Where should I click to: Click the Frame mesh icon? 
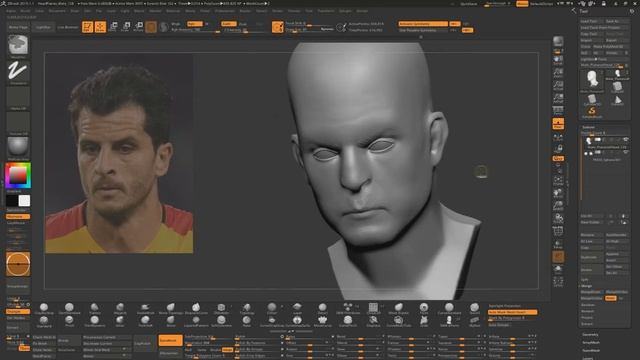pyautogui.click(x=558, y=181)
